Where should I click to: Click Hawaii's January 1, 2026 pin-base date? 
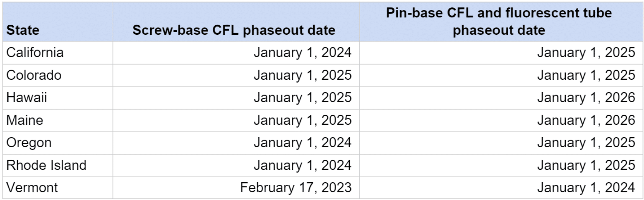pyautogui.click(x=586, y=98)
